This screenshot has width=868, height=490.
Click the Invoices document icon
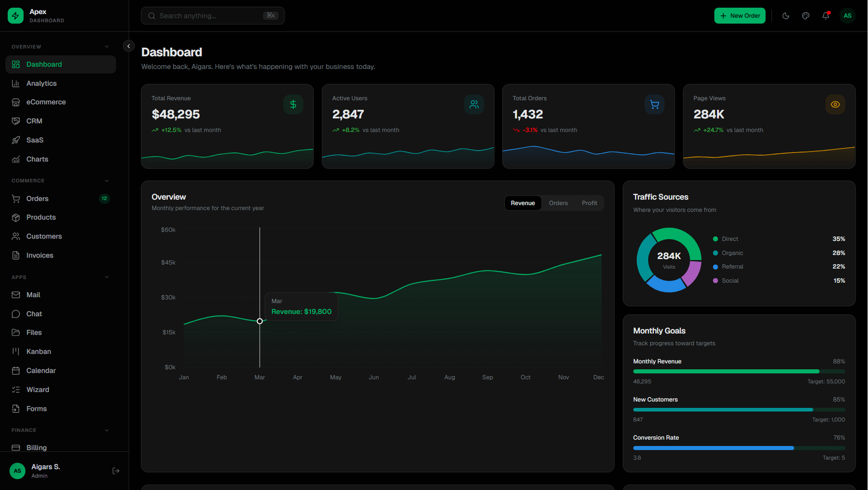[16, 255]
